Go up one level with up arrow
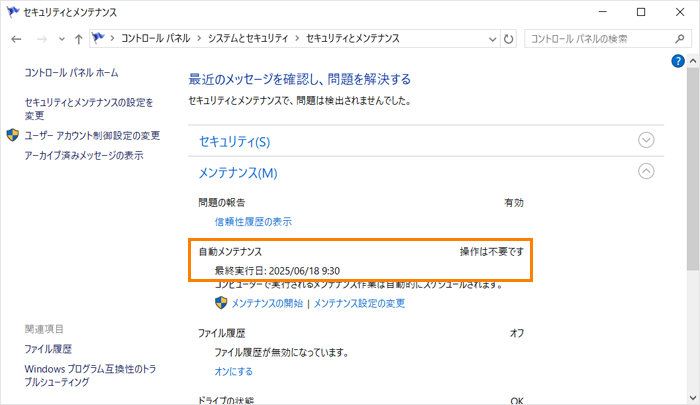 pyautogui.click(x=79, y=39)
